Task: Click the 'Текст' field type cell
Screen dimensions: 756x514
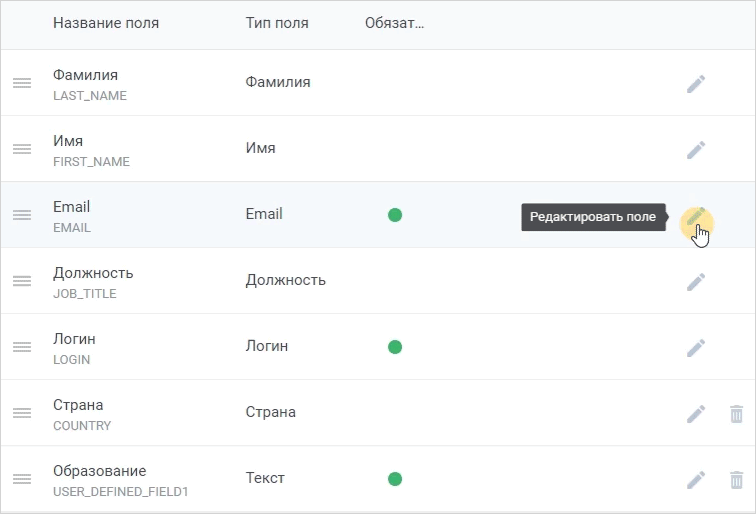Action: [x=265, y=478]
